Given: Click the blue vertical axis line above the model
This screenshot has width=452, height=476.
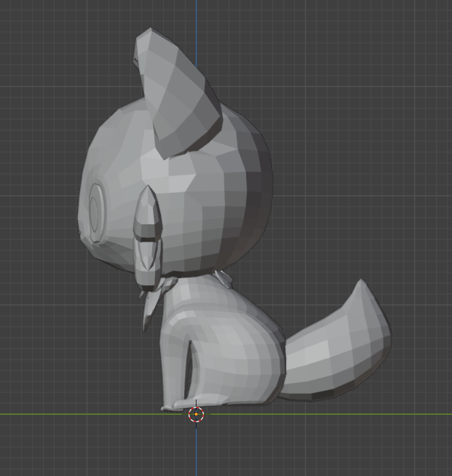Looking at the screenshot, I should 196,15.
